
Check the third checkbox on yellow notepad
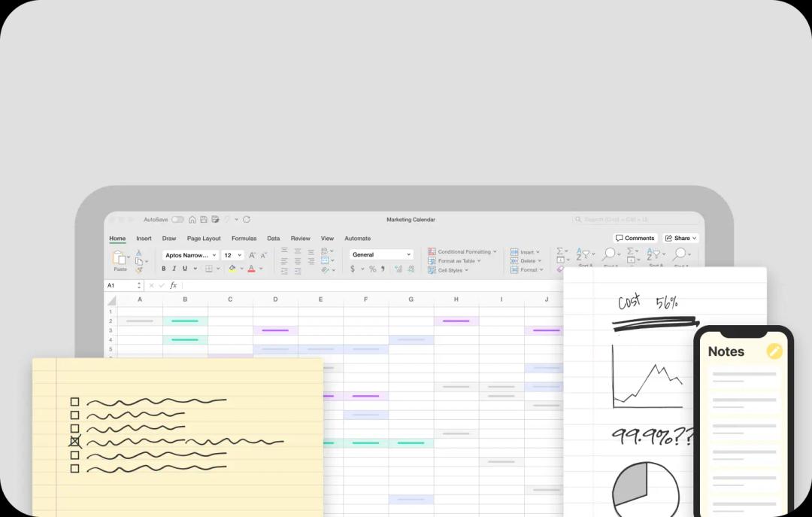coord(74,429)
